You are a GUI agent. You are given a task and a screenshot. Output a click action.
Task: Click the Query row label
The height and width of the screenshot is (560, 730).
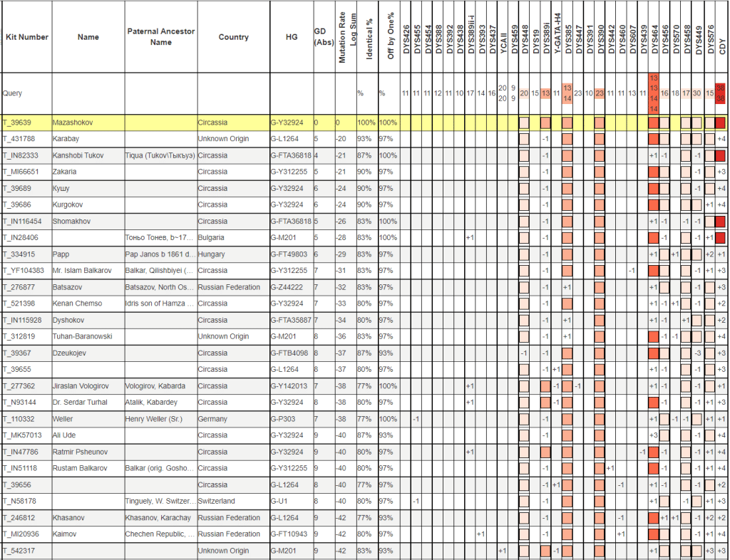(13, 93)
